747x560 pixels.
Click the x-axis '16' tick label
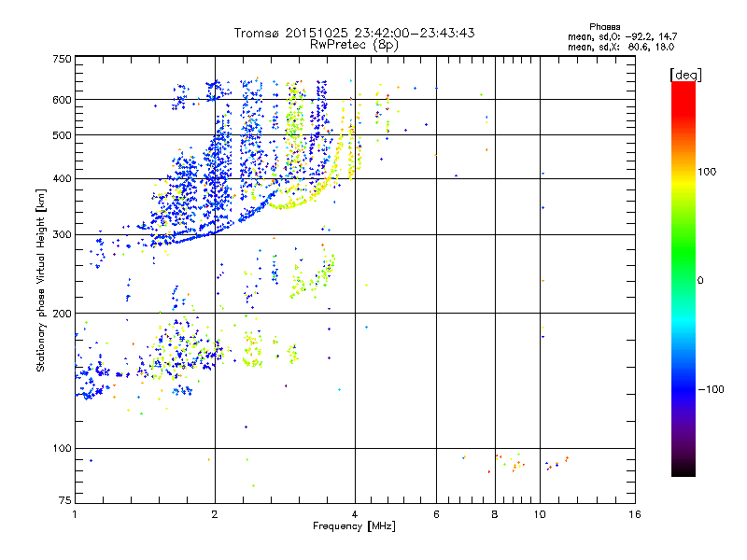tap(635, 514)
